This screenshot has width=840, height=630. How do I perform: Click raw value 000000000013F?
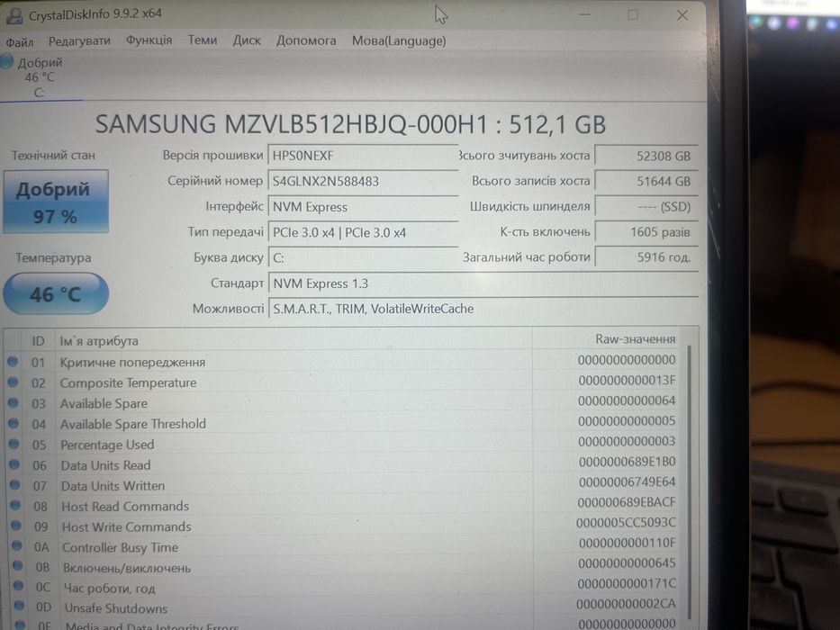627,381
